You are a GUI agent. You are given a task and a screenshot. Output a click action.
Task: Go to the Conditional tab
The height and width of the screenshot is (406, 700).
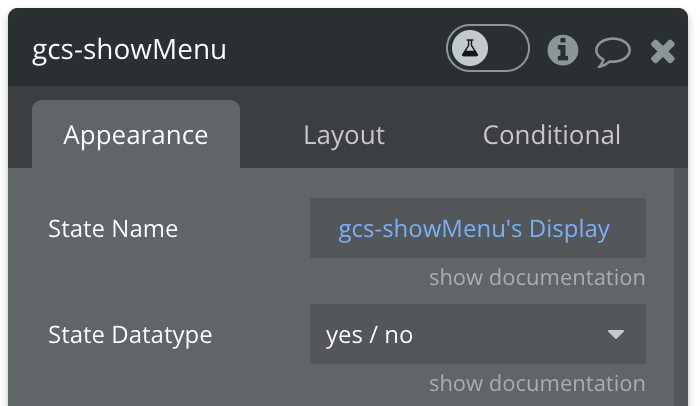coord(551,135)
